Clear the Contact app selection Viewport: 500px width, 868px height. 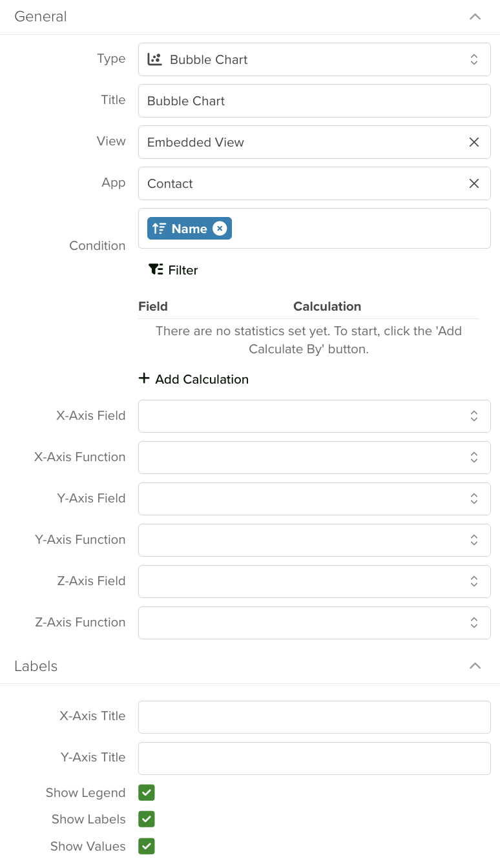point(474,183)
